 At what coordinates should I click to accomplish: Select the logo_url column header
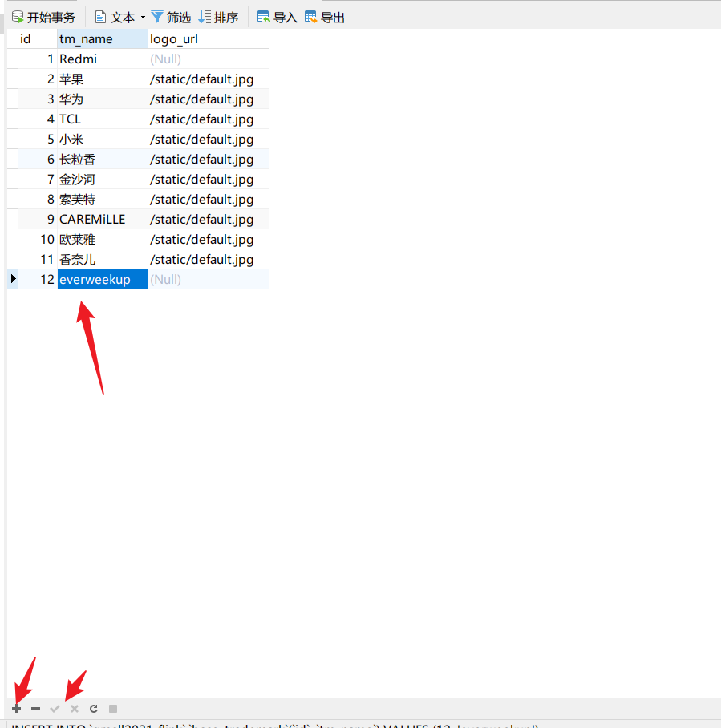click(209, 39)
